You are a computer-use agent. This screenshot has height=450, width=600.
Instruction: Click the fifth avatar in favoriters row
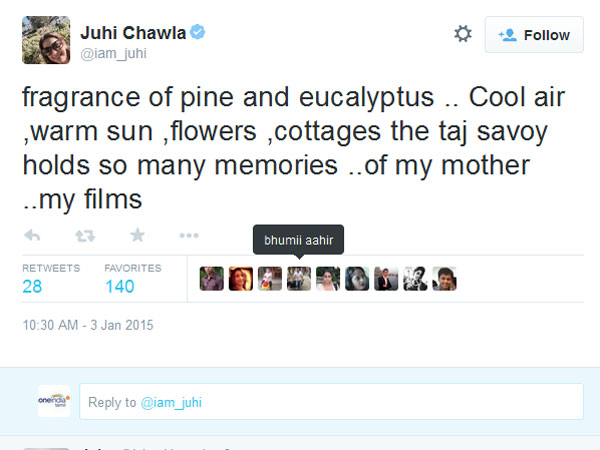point(328,279)
